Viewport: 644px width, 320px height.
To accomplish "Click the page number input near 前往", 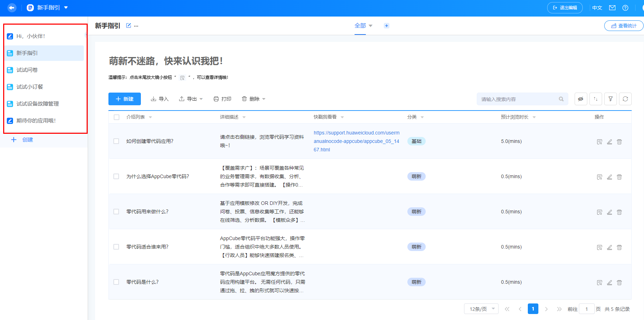I will pyautogui.click(x=587, y=309).
